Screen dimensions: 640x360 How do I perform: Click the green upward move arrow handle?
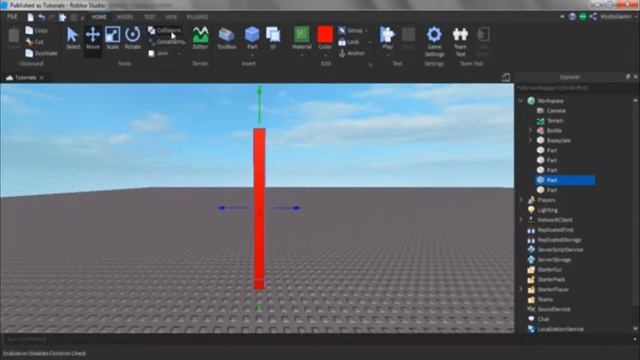(259, 104)
